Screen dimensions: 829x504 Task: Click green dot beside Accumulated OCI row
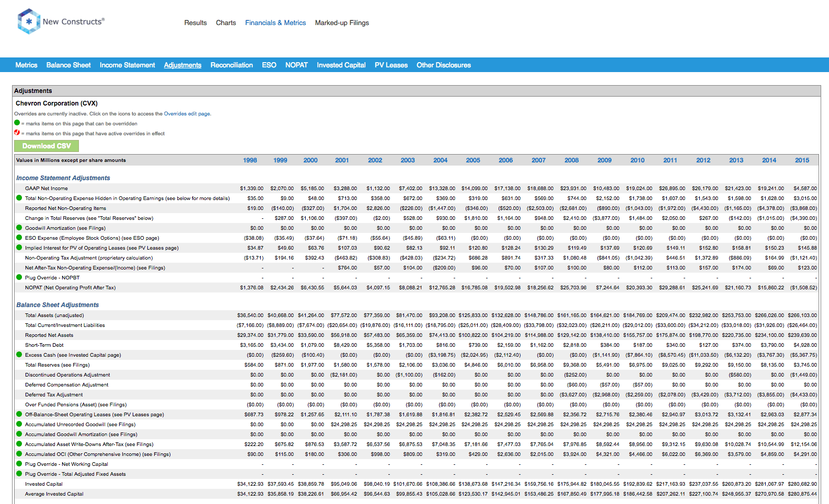tap(19, 454)
